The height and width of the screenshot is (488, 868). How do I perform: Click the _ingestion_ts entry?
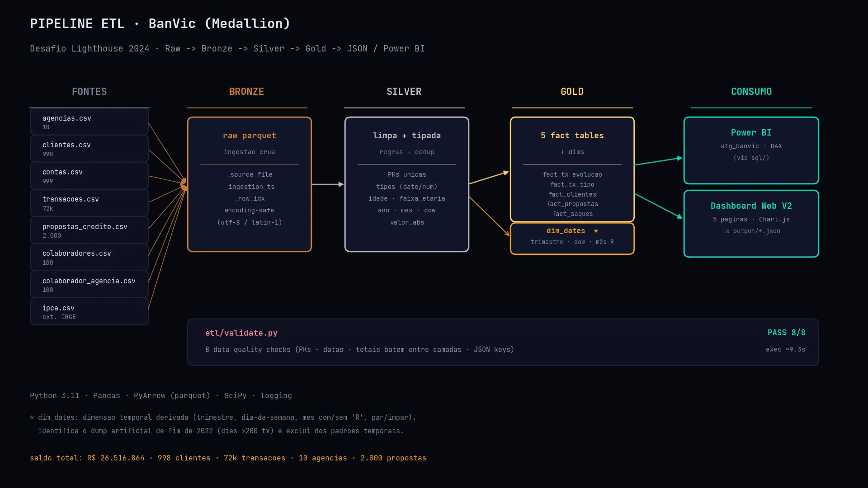point(250,187)
